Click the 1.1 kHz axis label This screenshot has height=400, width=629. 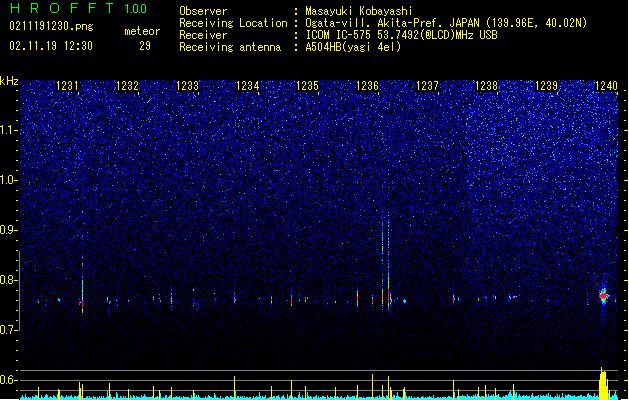point(9,130)
